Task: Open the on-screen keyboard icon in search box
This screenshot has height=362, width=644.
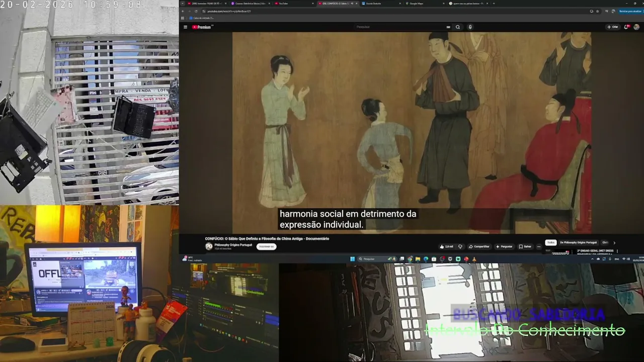Action: [448, 27]
